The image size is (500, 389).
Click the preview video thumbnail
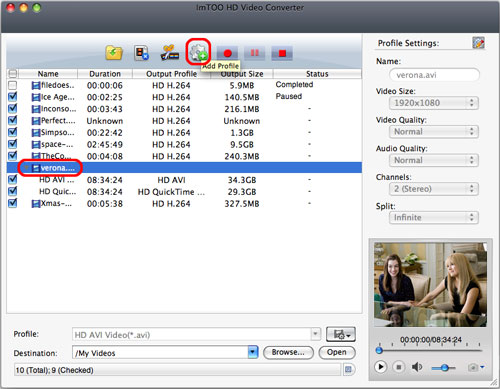point(430,284)
